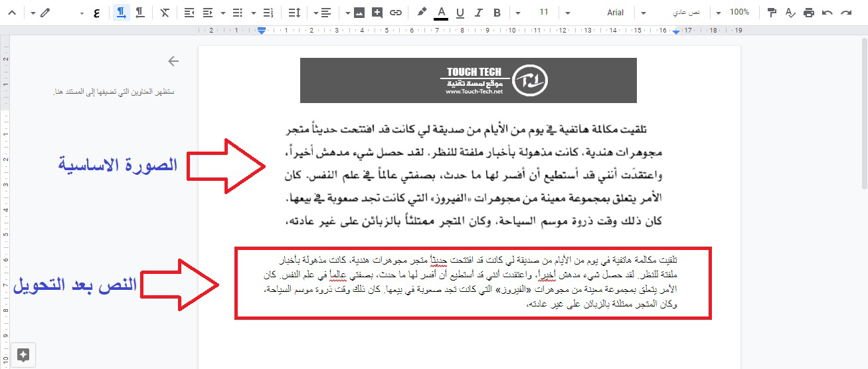Expand the bulleted list style dropdown arrow
Image resolution: width=868 pixels, height=369 pixels.
[x=223, y=13]
